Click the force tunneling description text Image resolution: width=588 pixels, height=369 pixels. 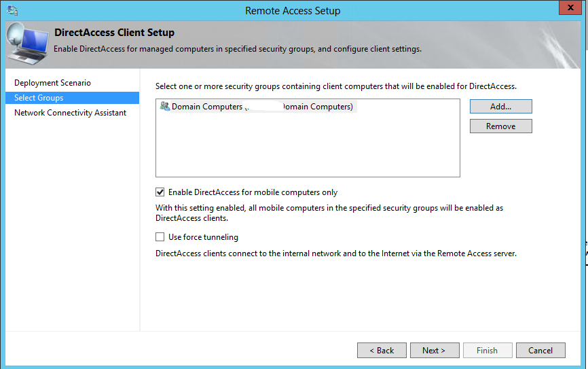pos(336,253)
